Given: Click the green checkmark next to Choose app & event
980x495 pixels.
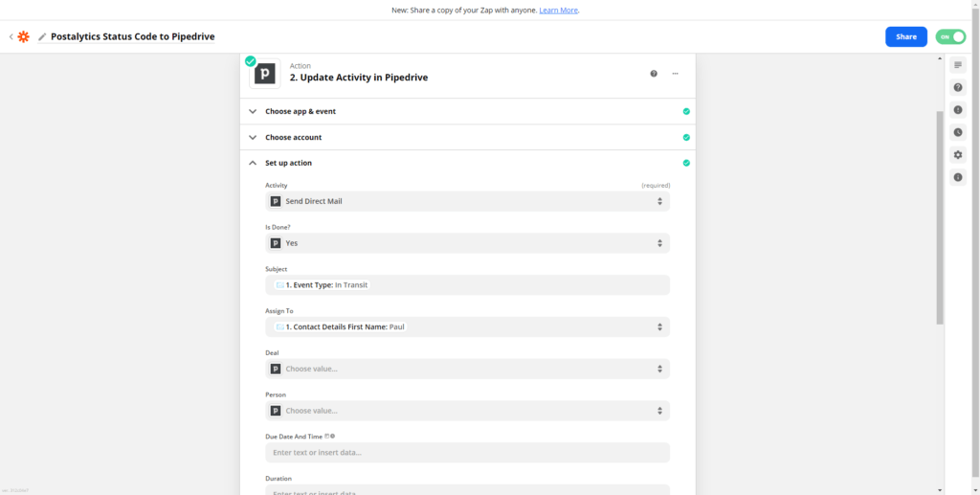Looking at the screenshot, I should (x=686, y=111).
